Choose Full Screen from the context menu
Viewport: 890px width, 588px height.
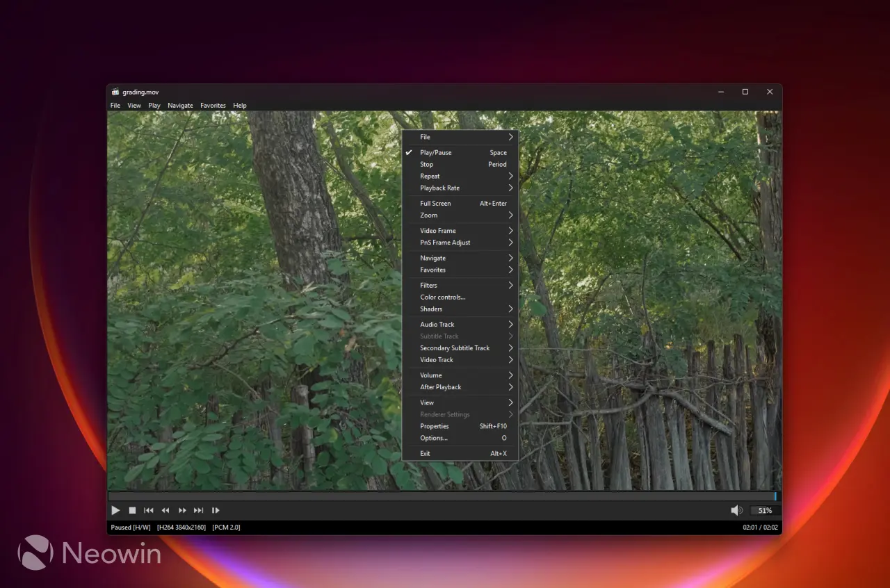click(x=460, y=204)
